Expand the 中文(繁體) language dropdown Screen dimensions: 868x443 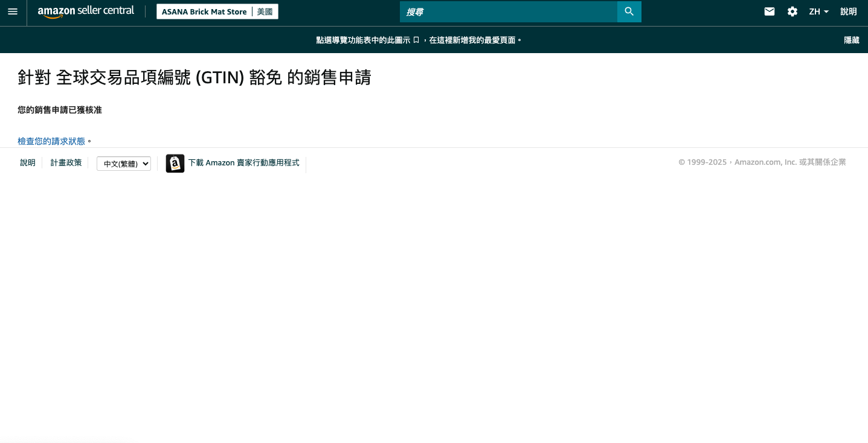pyautogui.click(x=124, y=164)
